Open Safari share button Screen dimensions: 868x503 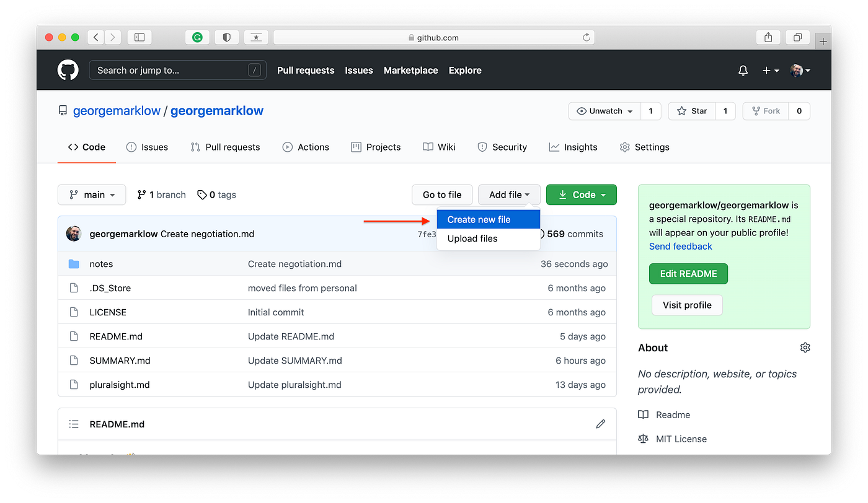[768, 37]
